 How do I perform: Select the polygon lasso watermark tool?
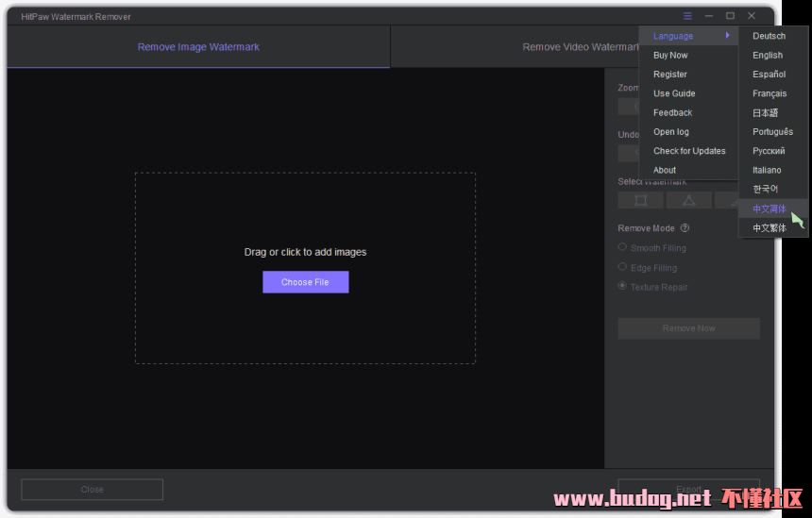point(688,200)
